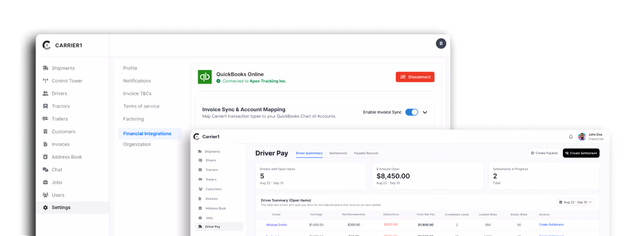Open Chat icon in the sidebar
This screenshot has height=236, width=644.
coord(45,170)
